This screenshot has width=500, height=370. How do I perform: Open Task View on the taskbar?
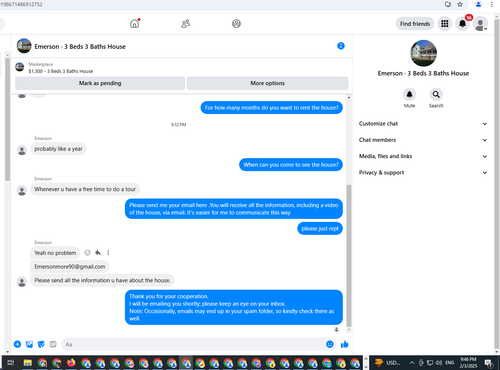point(11,363)
